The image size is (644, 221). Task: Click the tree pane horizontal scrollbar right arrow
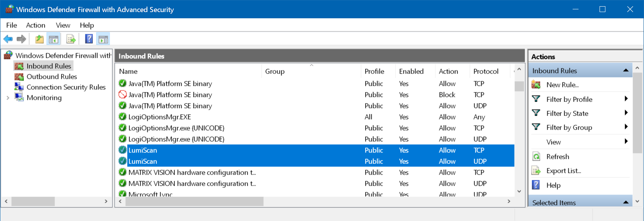106,201
